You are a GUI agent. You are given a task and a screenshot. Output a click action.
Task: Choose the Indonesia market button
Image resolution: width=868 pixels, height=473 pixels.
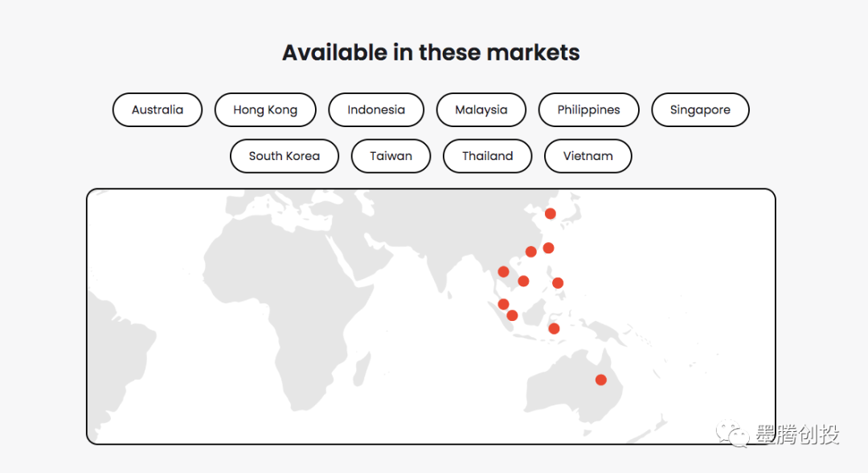(x=376, y=110)
